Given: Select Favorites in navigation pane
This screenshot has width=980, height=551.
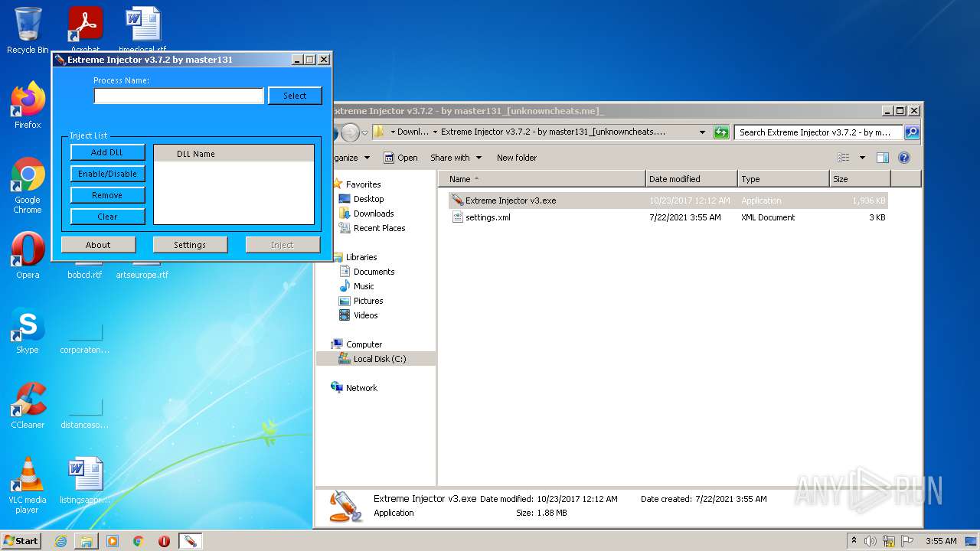Looking at the screenshot, I should click(363, 184).
